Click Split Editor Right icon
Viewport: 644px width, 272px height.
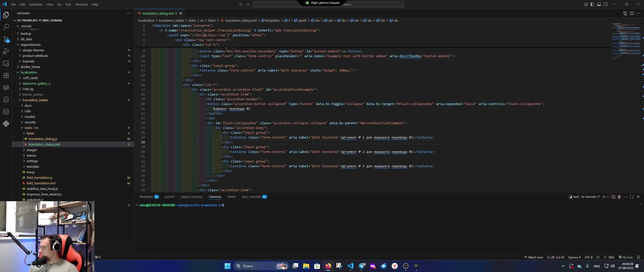pos(632,13)
